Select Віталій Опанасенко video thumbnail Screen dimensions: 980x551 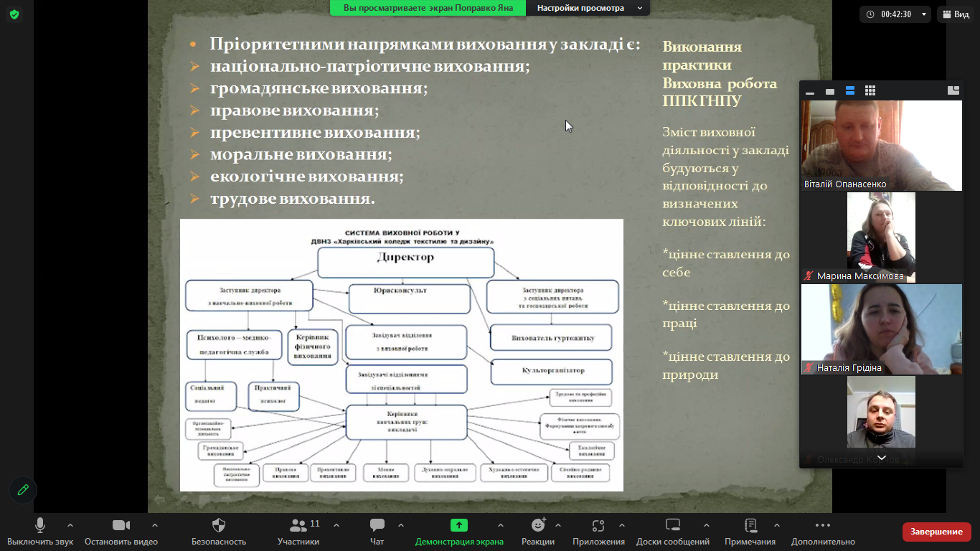pyautogui.click(x=881, y=145)
